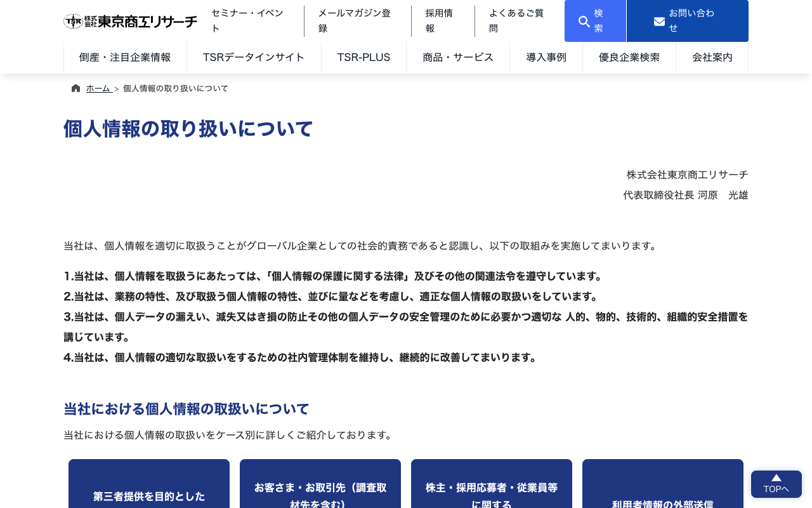Open 優良企業検索 menu

pyautogui.click(x=629, y=58)
